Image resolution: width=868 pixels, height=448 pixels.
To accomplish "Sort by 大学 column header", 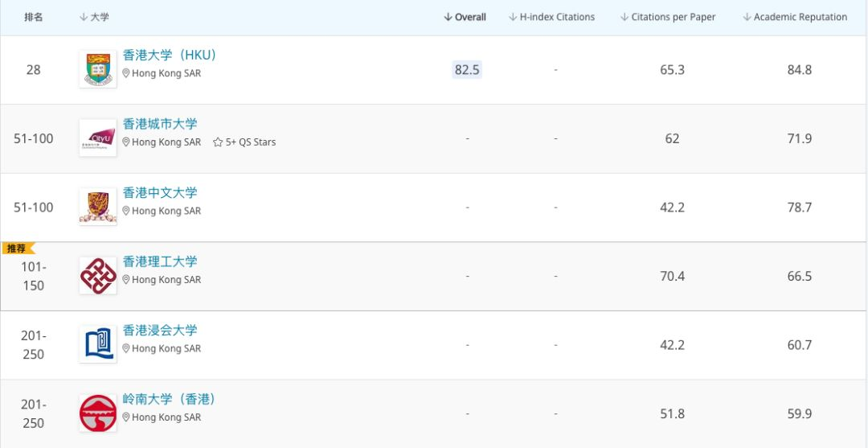I will tap(95, 17).
